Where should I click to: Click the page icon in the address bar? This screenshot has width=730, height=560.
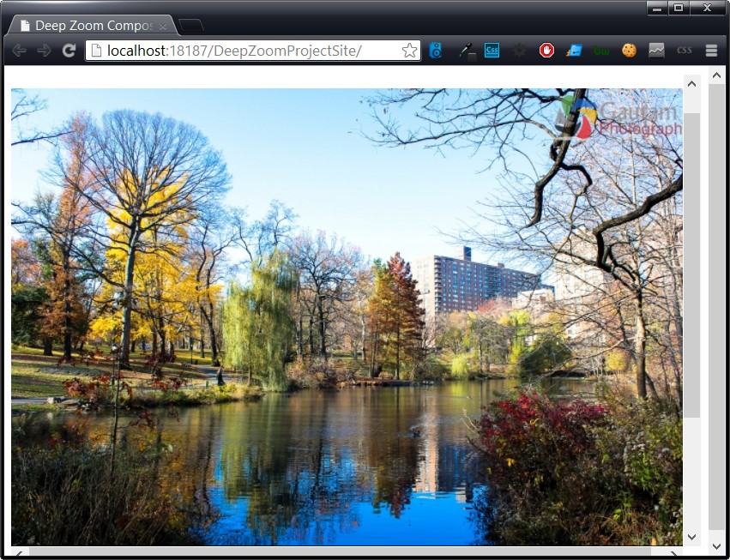pos(96,51)
